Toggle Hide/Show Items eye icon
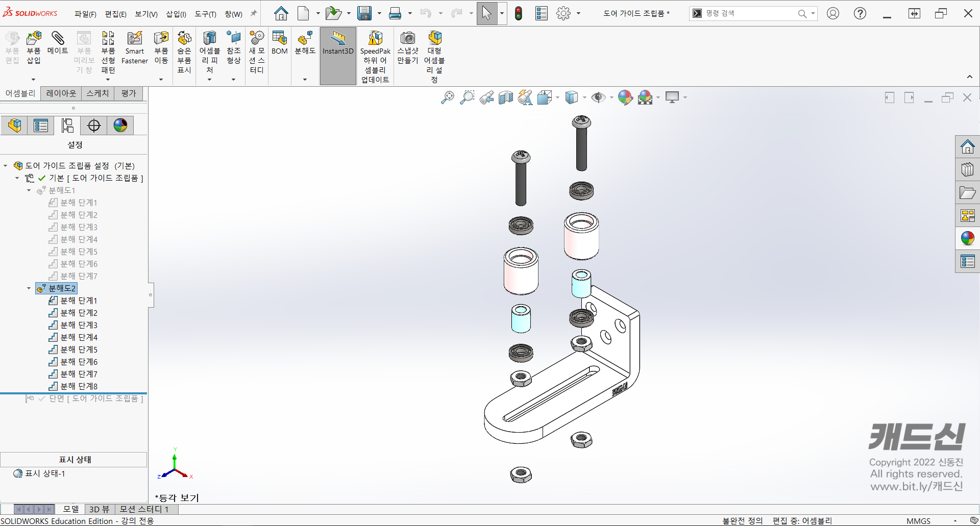The height and width of the screenshot is (526, 980). point(598,97)
